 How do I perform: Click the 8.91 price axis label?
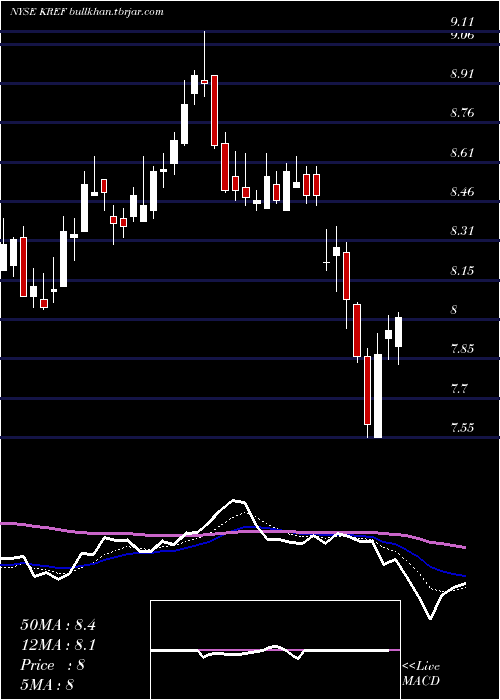pos(462,74)
